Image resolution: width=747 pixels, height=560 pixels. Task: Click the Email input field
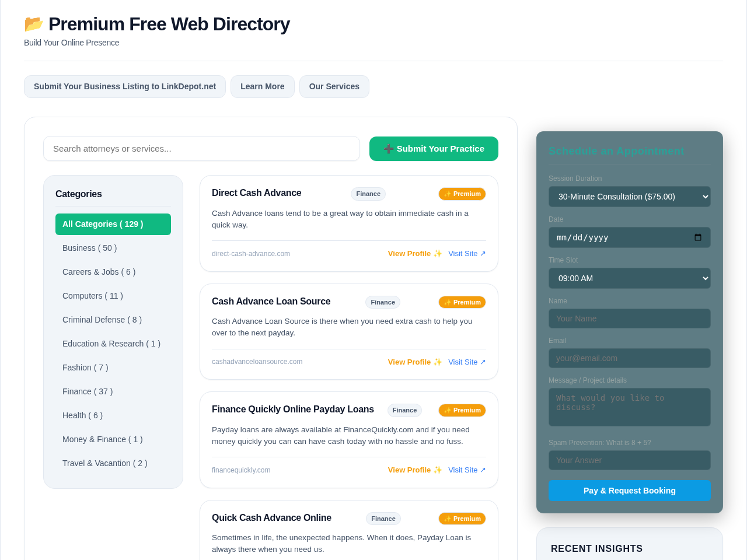click(x=630, y=358)
